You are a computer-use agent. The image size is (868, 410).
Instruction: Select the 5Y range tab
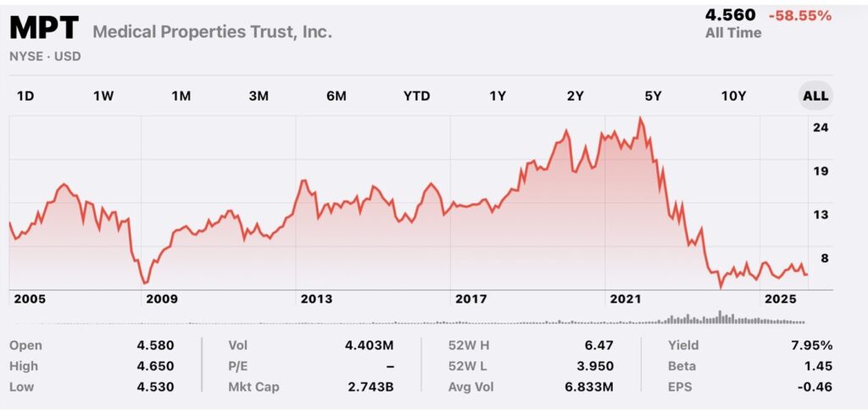(x=654, y=96)
